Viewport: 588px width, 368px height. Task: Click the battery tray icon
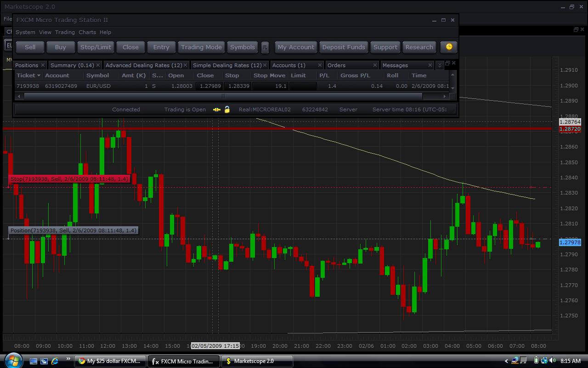point(536,361)
